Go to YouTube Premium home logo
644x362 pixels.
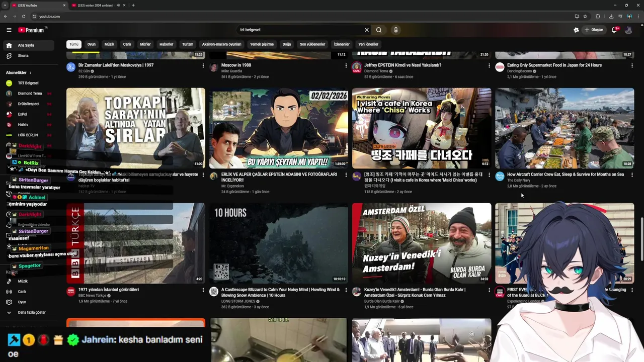click(31, 30)
